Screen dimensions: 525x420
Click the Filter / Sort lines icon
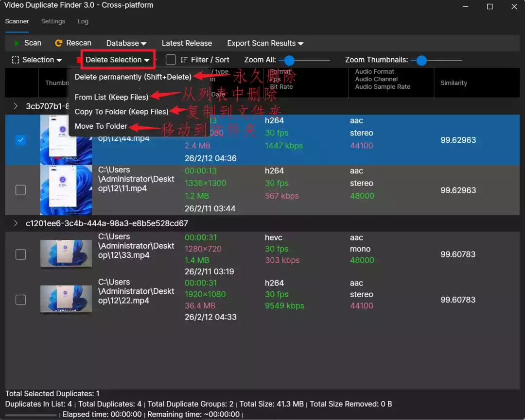click(184, 60)
